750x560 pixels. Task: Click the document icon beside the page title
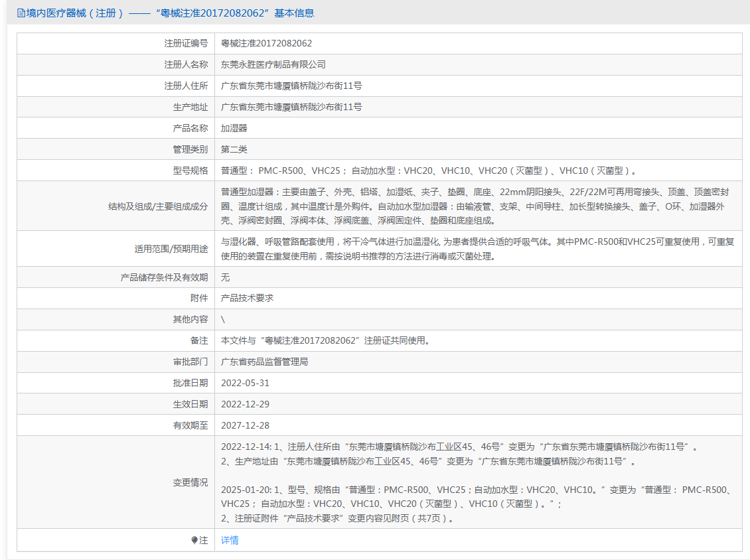21,13
